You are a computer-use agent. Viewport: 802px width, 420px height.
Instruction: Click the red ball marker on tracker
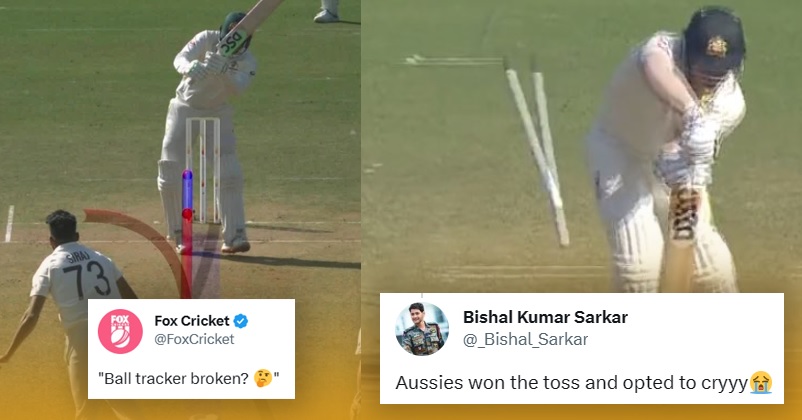(x=188, y=213)
